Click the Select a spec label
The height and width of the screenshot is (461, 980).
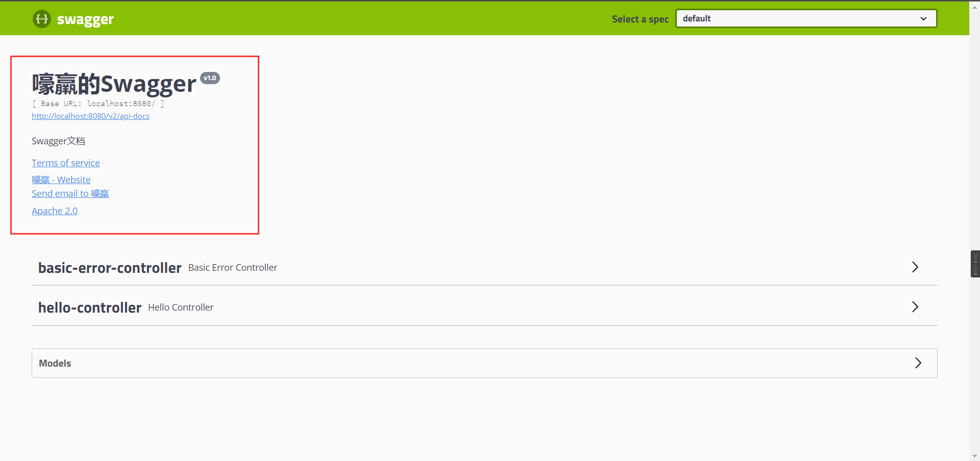640,19
